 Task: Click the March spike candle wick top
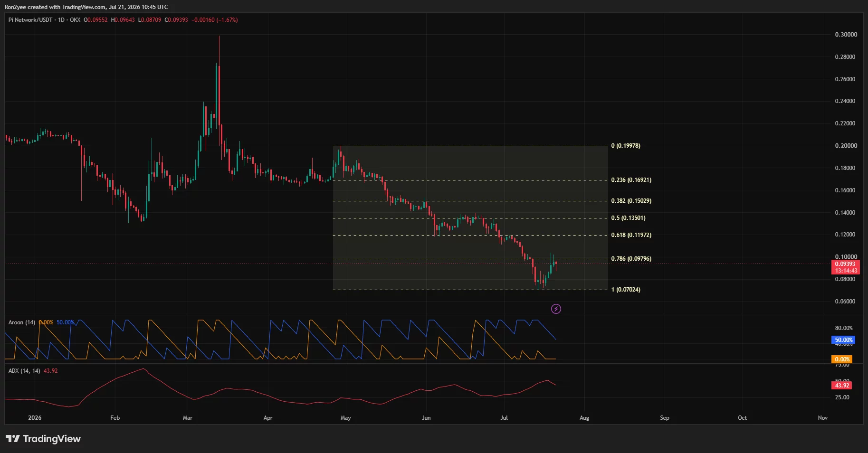point(219,37)
